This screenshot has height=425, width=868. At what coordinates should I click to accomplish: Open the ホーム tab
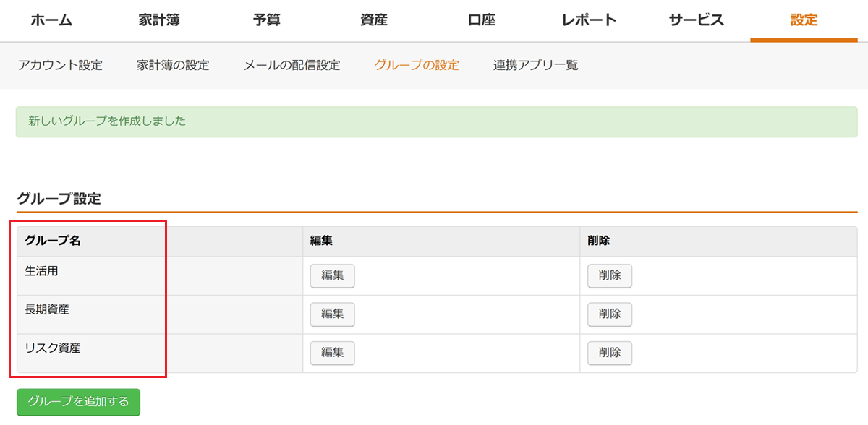tap(51, 20)
